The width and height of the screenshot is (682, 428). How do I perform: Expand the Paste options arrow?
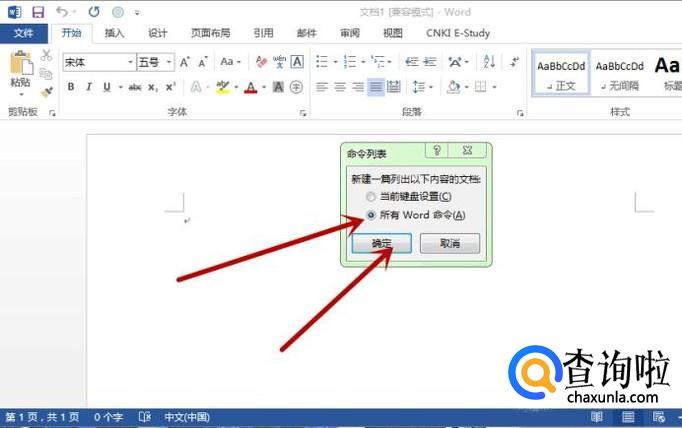pyautogui.click(x=21, y=94)
